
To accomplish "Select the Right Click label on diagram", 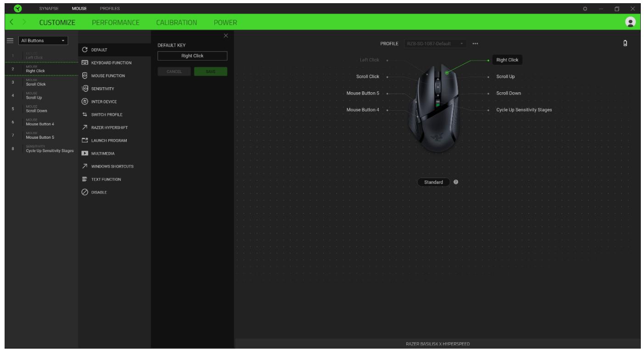I will click(507, 60).
